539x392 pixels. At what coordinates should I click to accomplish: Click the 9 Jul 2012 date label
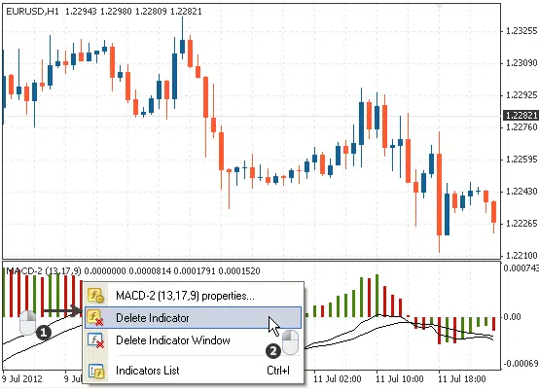click(x=22, y=379)
